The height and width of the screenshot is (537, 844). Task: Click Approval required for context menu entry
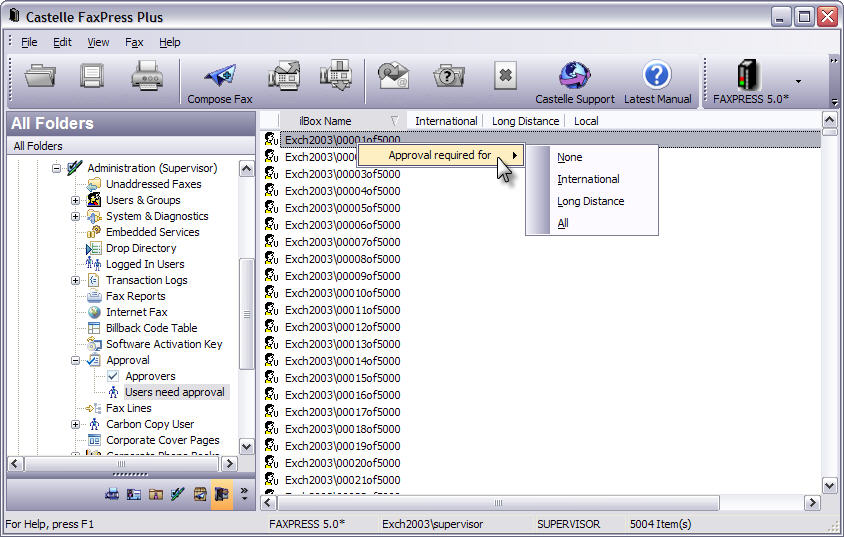[440, 155]
